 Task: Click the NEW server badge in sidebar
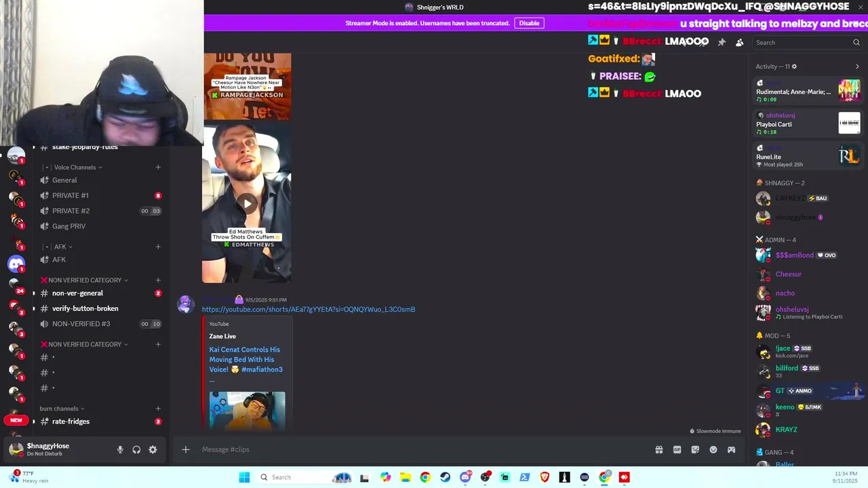tap(16, 420)
